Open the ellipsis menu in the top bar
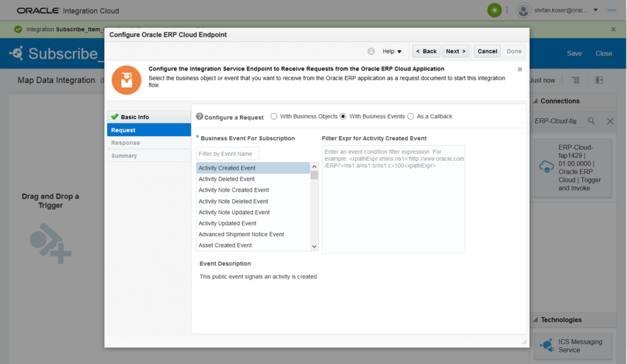Viewport: 627px width, 364px height. click(x=611, y=10)
